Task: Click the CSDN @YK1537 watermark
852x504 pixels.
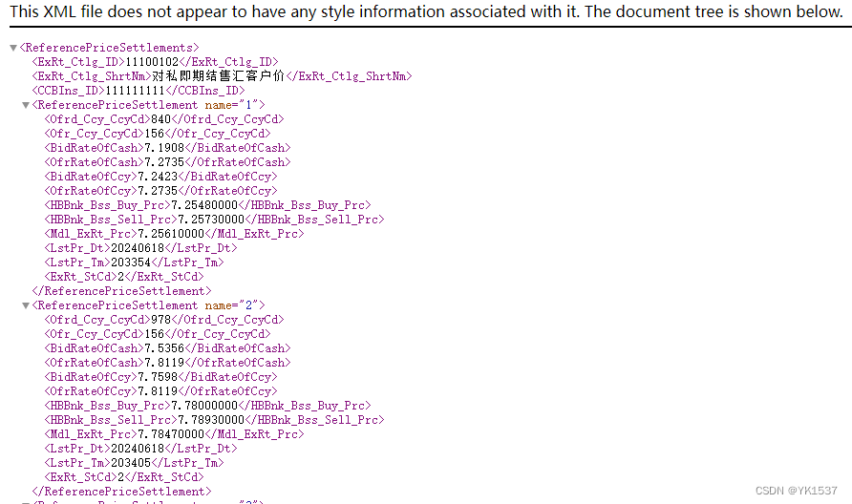Action: click(x=796, y=490)
